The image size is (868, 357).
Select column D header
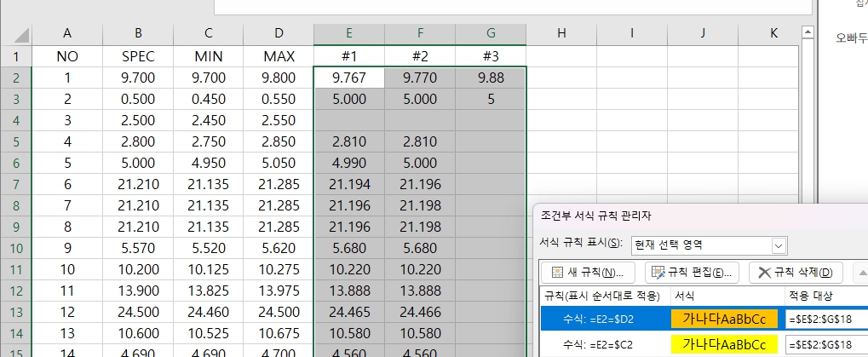pos(279,34)
